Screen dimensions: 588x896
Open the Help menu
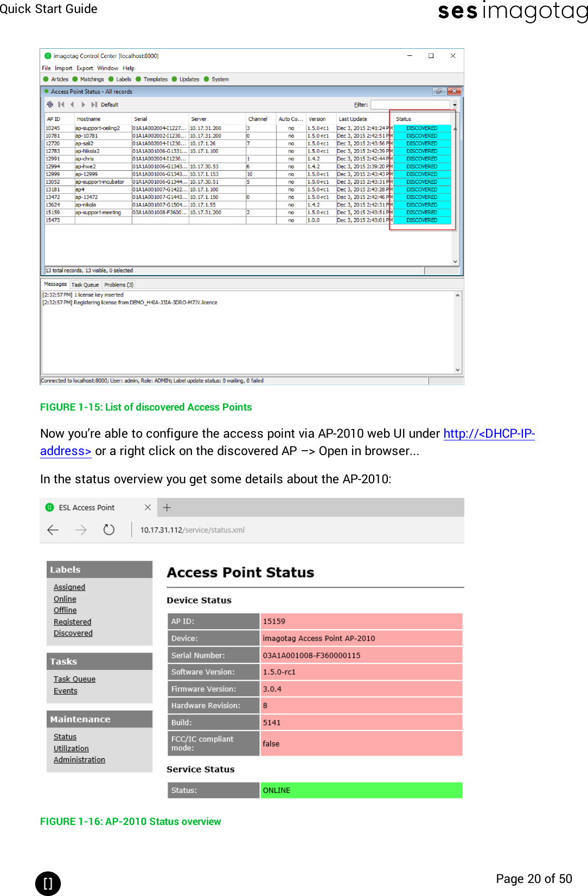(129, 68)
